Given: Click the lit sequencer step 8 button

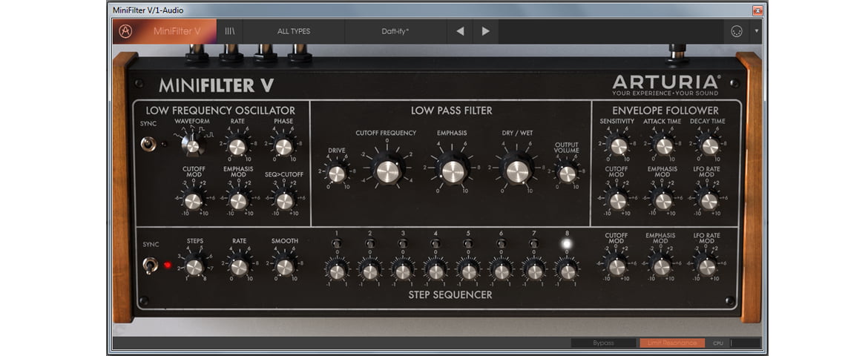Looking at the screenshot, I should click(566, 243).
